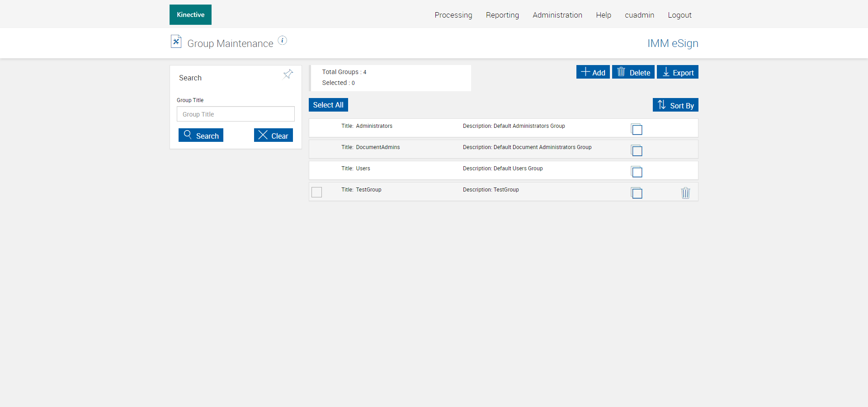The image size is (868, 407).
Task: Pin the Search panel
Action: [288, 74]
